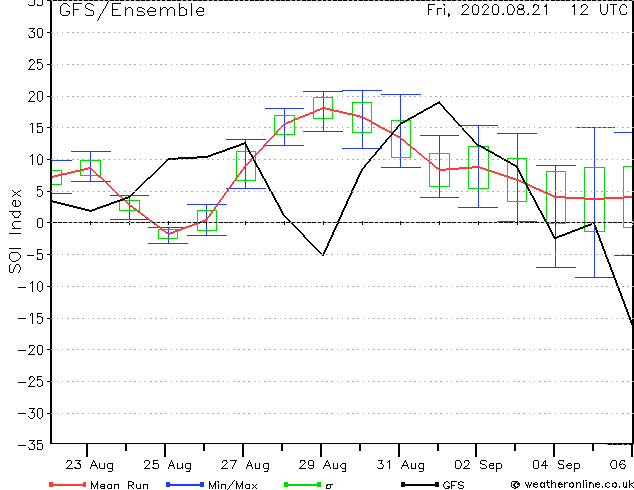Image resolution: width=634 pixels, height=490 pixels.
Task: Click the date Fri, 2020.08.21 12 UTC
Action: pos(527,10)
